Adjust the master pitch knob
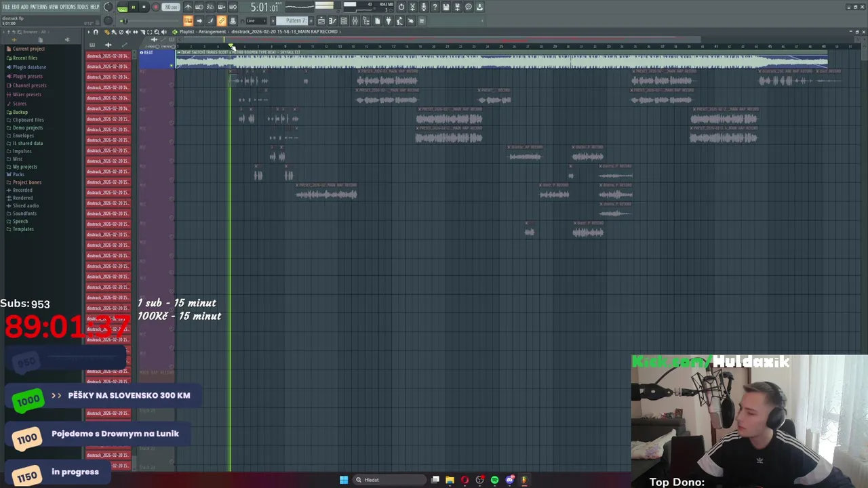This screenshot has height=488, width=868. 108,20
